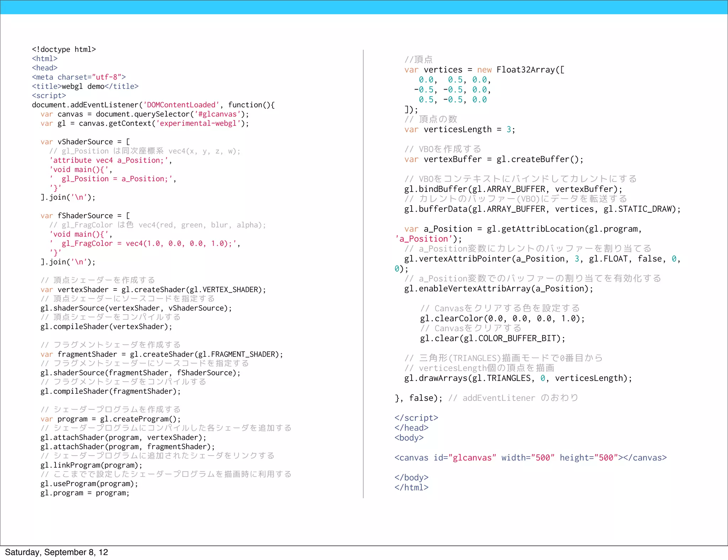Click the gl.bindBuffer ARRAY_BUFFER line
This screenshot has height=560, width=728.
pos(513,189)
